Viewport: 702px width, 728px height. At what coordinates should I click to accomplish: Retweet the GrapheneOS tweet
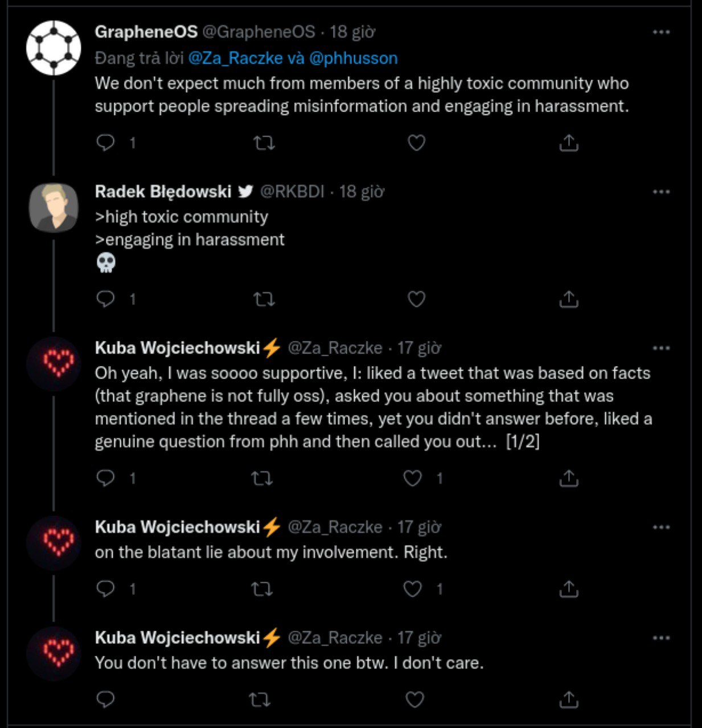point(264,142)
